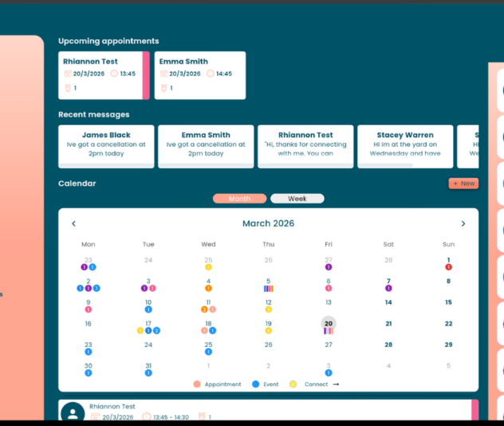Click the purple marker under March 7
The height and width of the screenshot is (426, 504).
388,288
